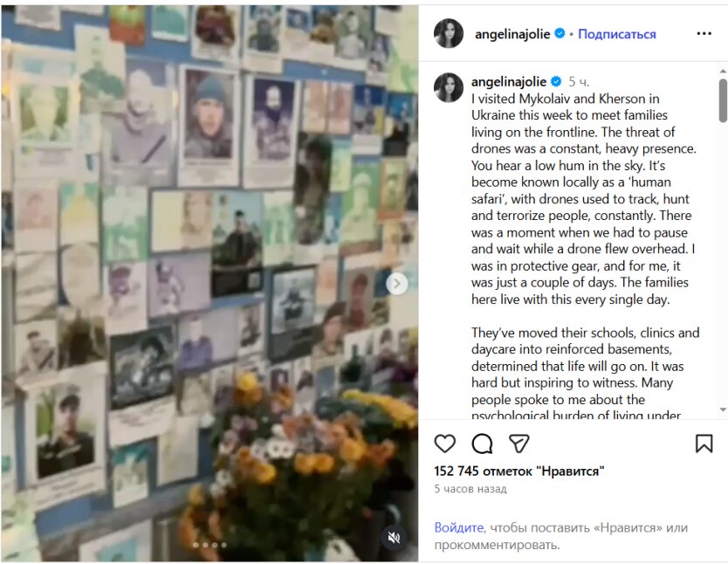728x564 pixels.
Task: Open angelinajolie header profile avatar
Action: tap(449, 33)
